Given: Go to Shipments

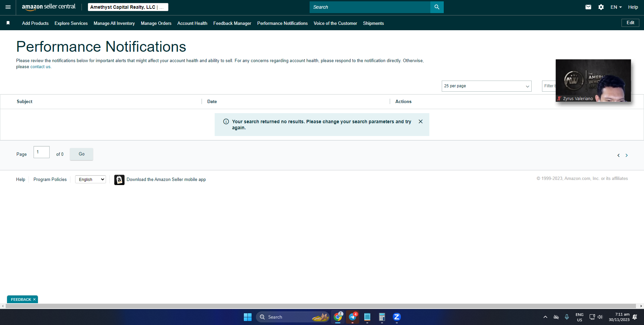Looking at the screenshot, I should pyautogui.click(x=373, y=23).
